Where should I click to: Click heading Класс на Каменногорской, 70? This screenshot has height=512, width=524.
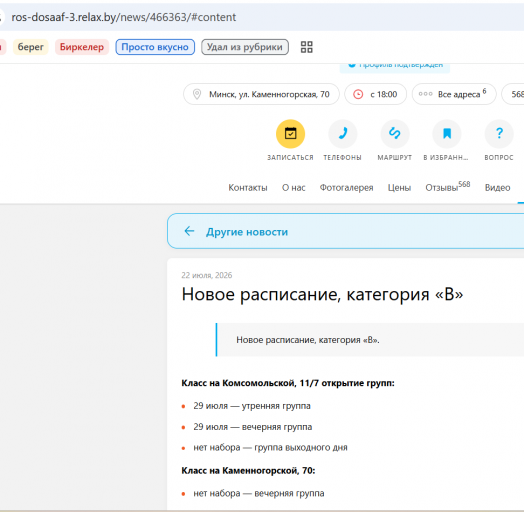[x=248, y=471]
